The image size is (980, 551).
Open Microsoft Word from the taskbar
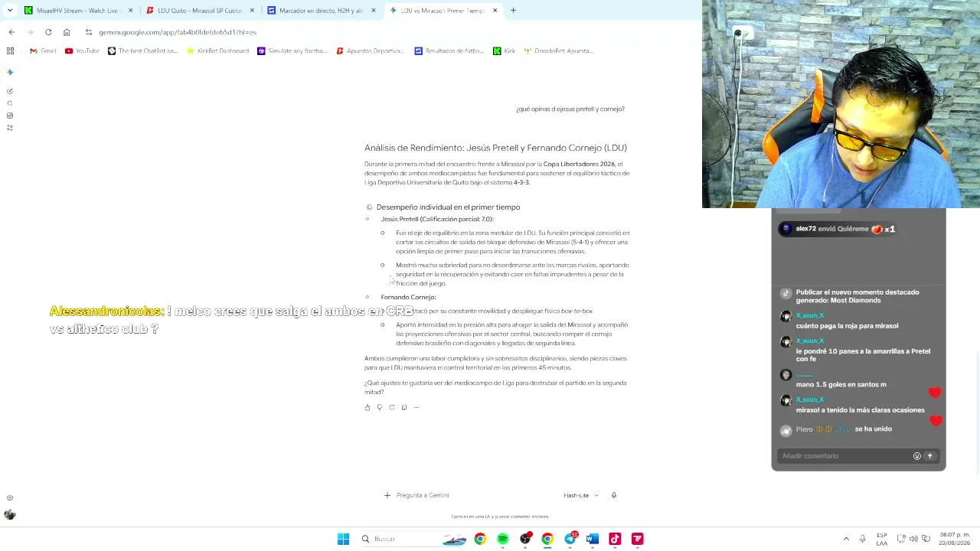[x=593, y=539]
